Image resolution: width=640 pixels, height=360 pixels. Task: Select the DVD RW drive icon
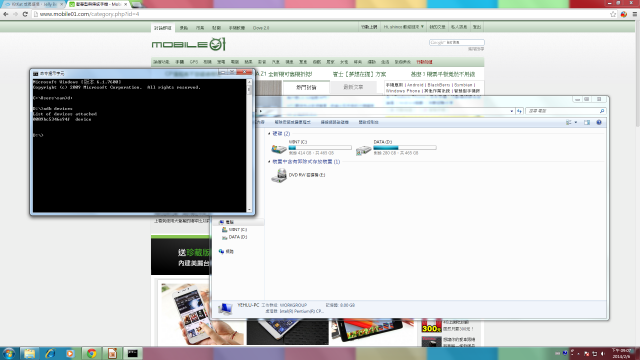tap(279, 176)
